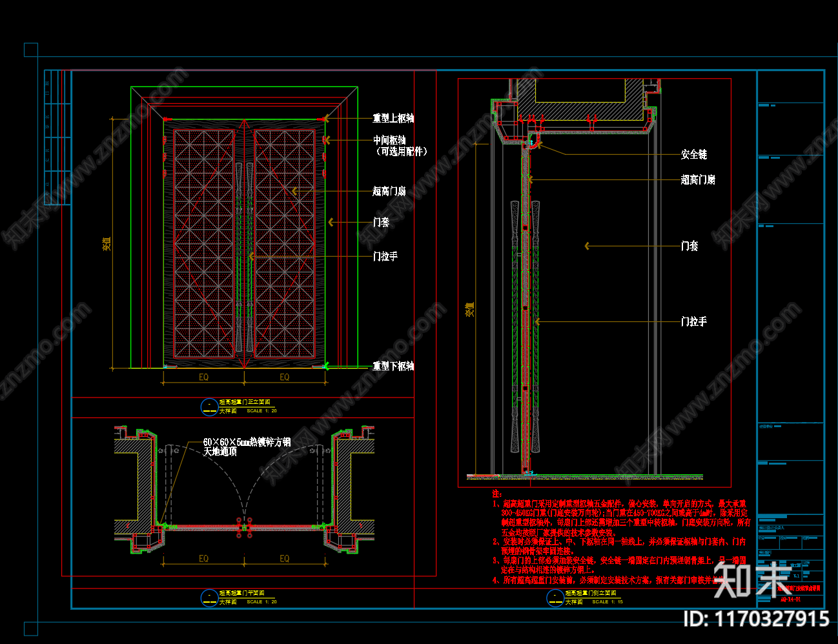838x644 pixels.
Task: Select 门拉手 label in front elevation
Action: (x=385, y=256)
